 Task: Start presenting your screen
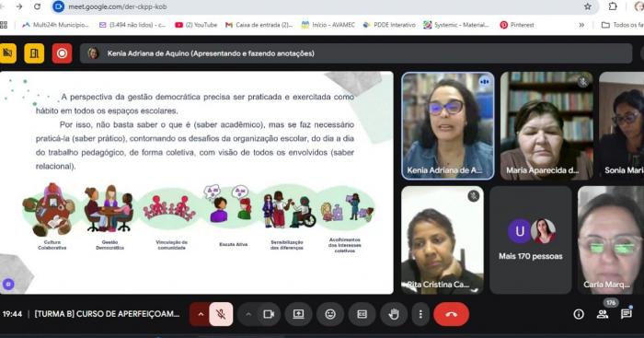298,315
